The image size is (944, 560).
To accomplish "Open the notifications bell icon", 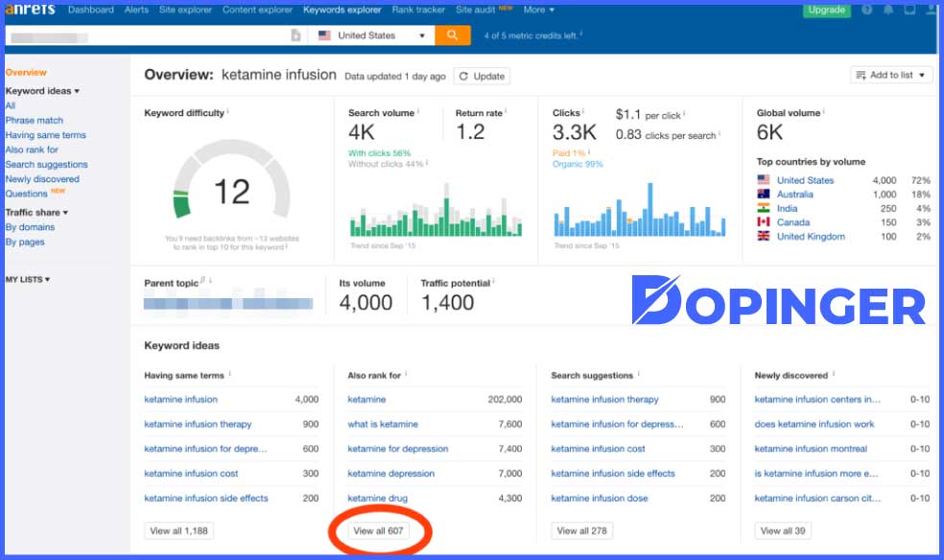I will (x=888, y=10).
